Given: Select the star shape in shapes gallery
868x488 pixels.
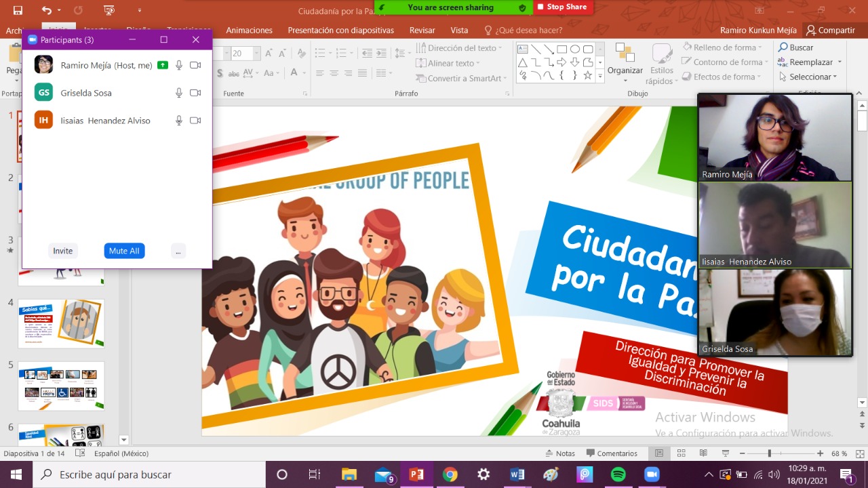Looking at the screenshot, I should coord(587,75).
